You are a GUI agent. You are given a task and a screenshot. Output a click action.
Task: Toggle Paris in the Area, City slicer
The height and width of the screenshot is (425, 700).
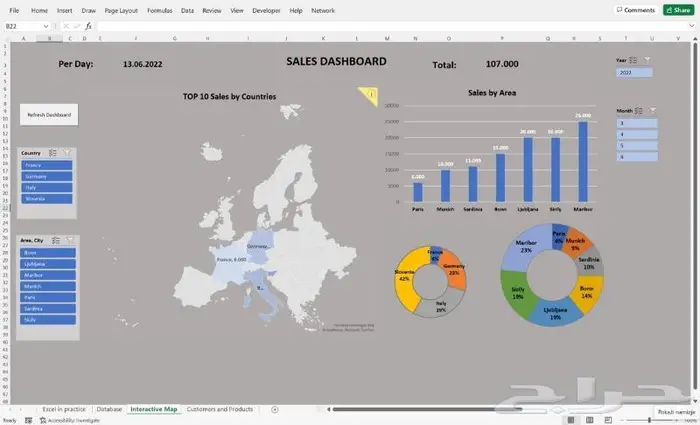pyautogui.click(x=48, y=297)
